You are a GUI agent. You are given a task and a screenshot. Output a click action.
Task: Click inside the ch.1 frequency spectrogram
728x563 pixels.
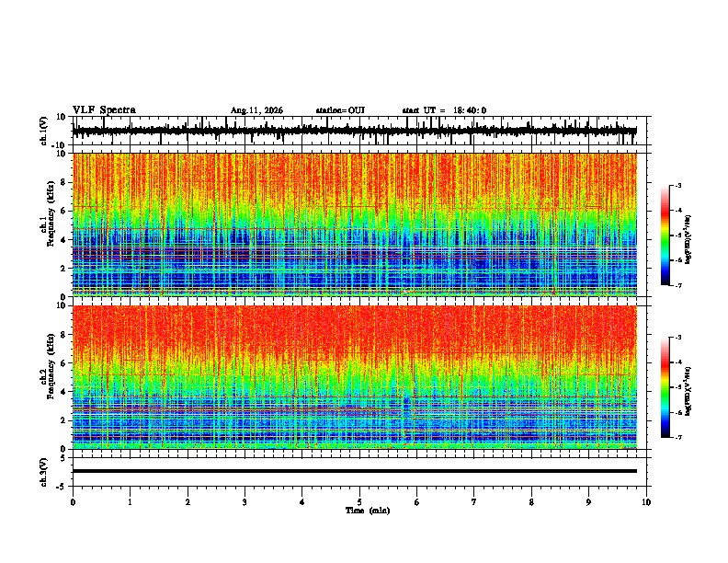[354, 224]
